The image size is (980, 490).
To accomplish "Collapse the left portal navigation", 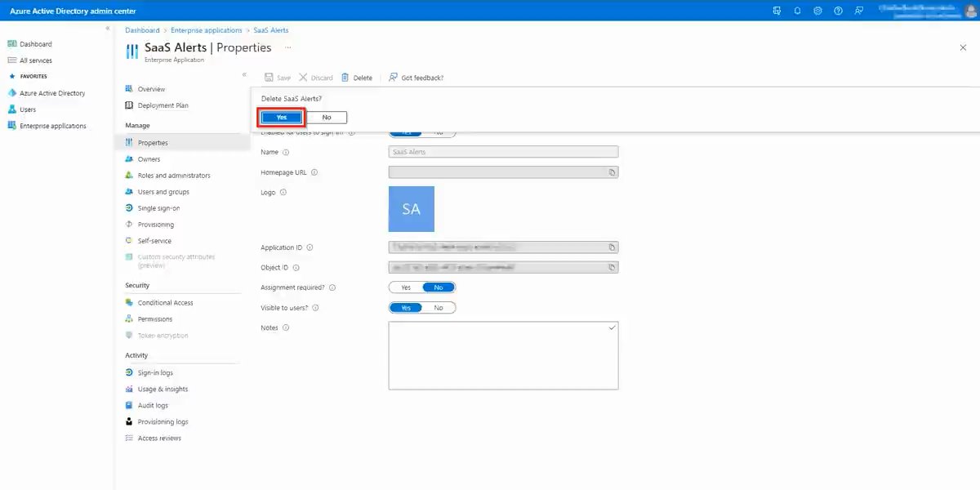I will click(108, 29).
